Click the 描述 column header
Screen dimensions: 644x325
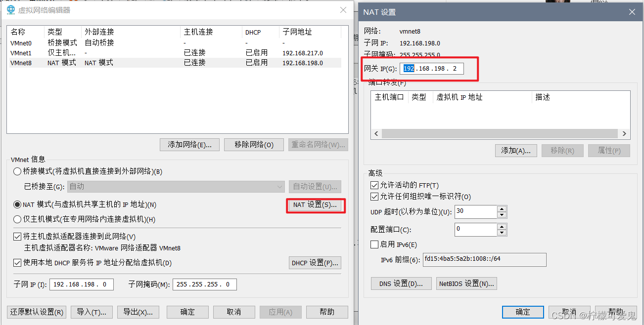click(x=581, y=97)
